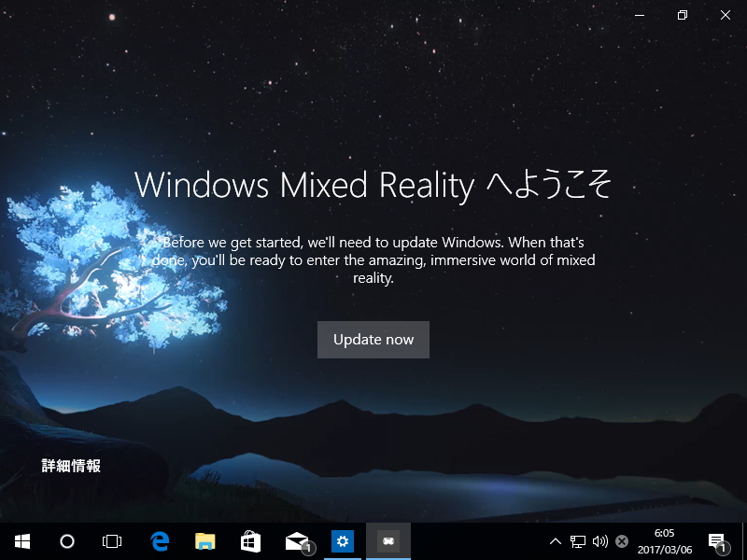Open File Explorer from the taskbar
Image resolution: width=747 pixels, height=560 pixels.
click(204, 541)
